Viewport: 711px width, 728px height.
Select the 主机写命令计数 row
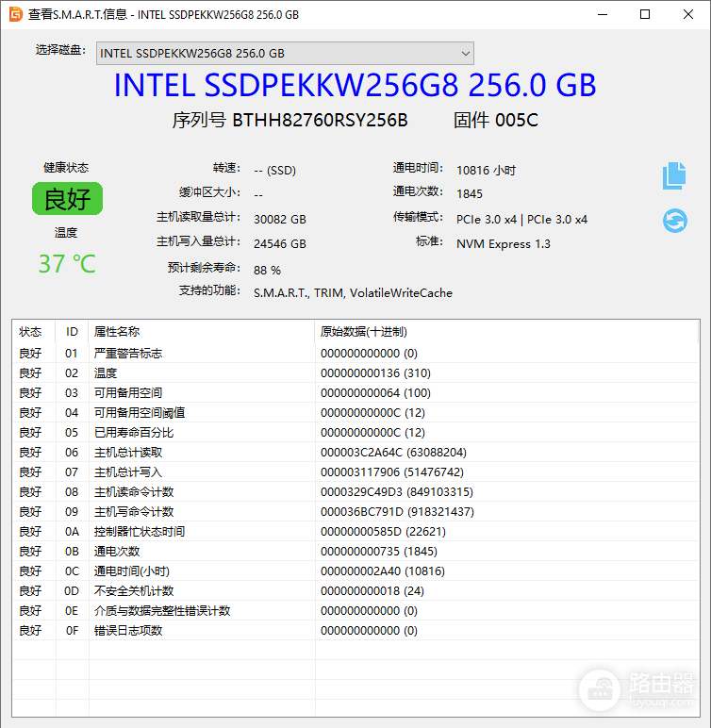pyautogui.click(x=355, y=512)
